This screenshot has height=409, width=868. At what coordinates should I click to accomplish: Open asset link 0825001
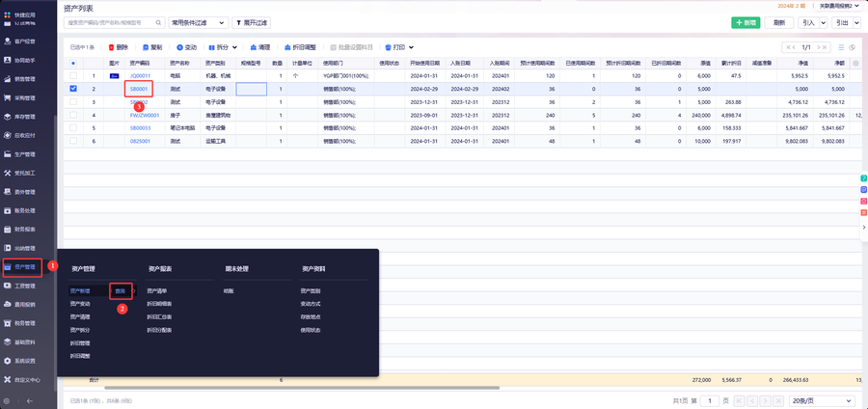pos(140,141)
